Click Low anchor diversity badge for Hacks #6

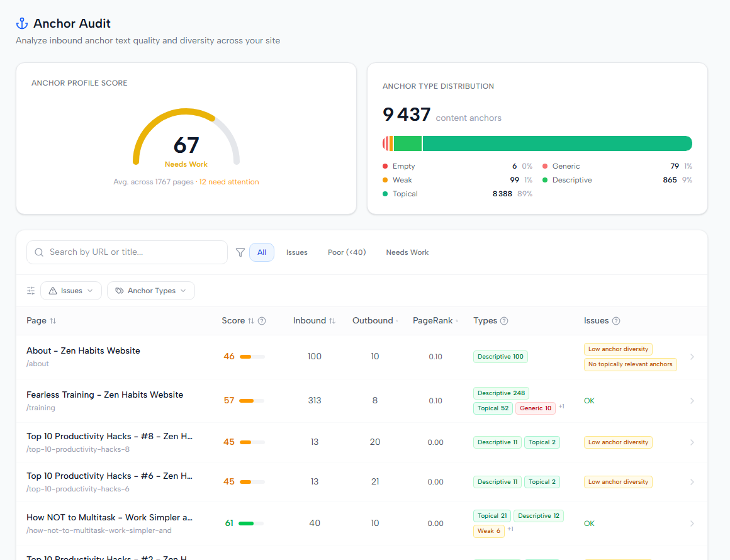pyautogui.click(x=618, y=482)
